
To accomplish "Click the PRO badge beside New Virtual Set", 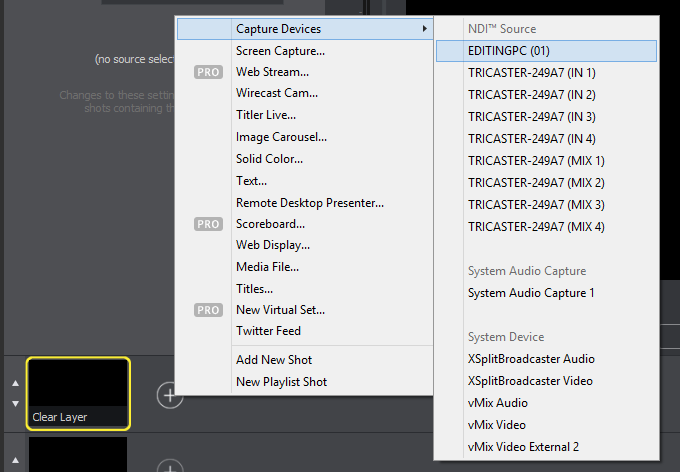I will [208, 311].
